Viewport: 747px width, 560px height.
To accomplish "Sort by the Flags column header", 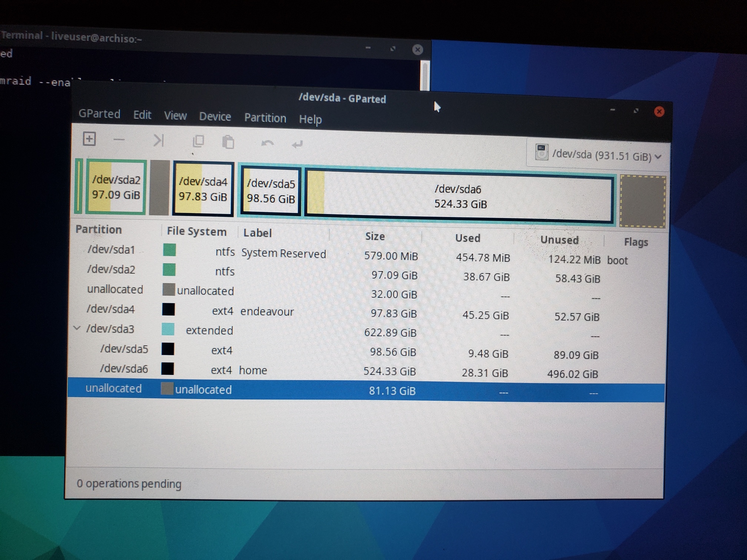I will click(636, 242).
